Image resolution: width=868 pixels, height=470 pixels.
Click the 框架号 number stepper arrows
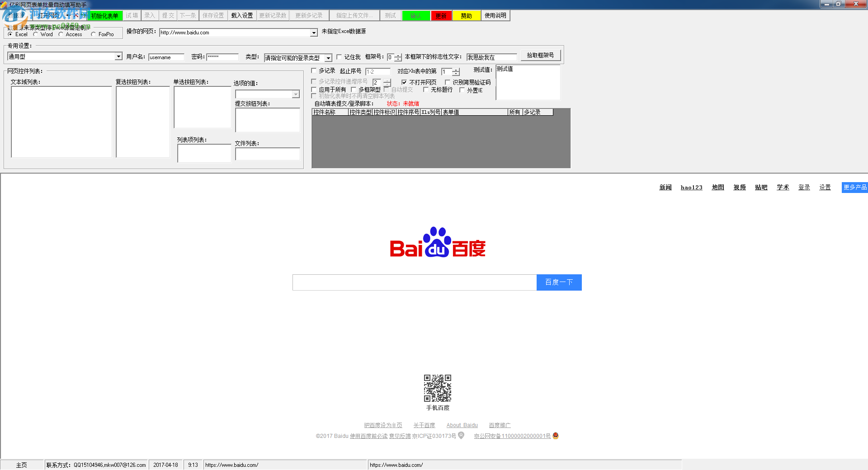click(x=398, y=57)
